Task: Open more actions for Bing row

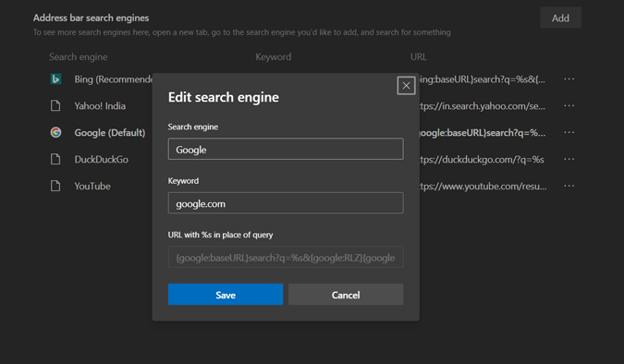Action: point(569,79)
